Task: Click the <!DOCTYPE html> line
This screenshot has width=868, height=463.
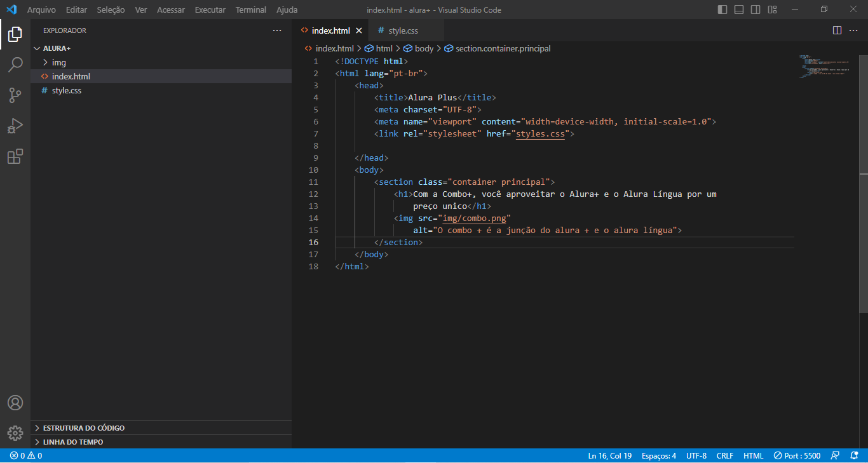Action: click(372, 62)
